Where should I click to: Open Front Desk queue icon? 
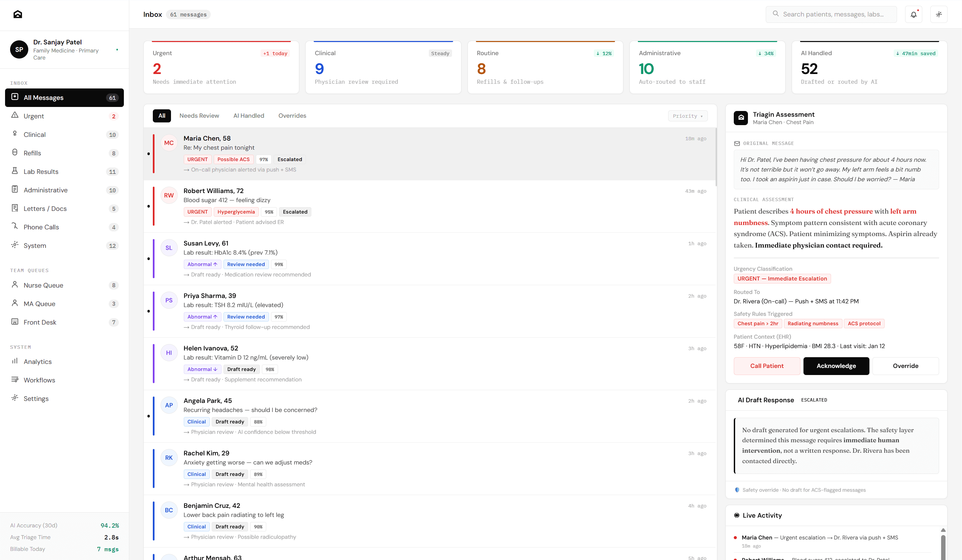tap(15, 322)
